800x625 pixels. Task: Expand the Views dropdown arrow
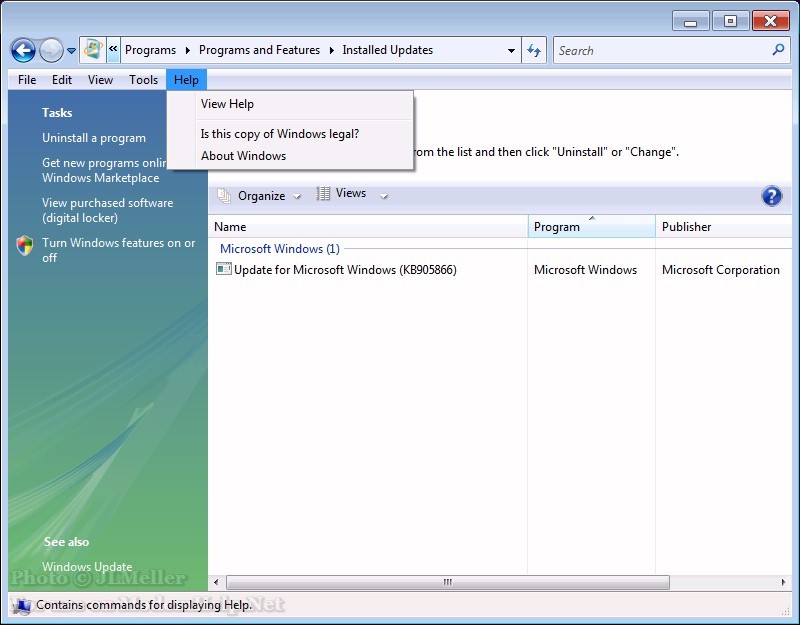point(384,196)
